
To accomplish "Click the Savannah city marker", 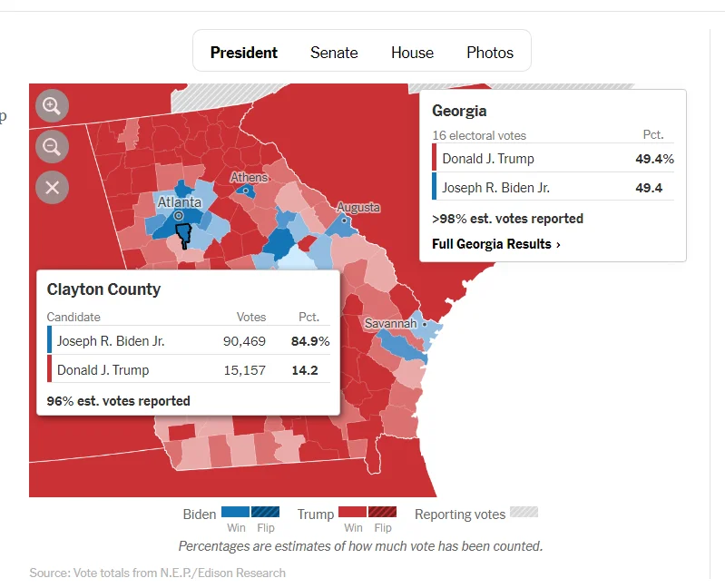I will [424, 324].
